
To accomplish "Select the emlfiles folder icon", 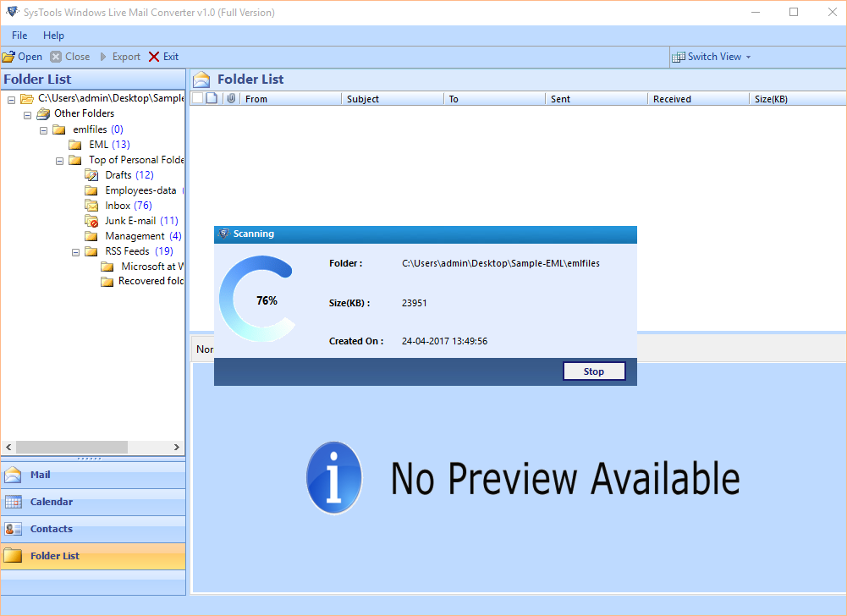I will coord(59,129).
